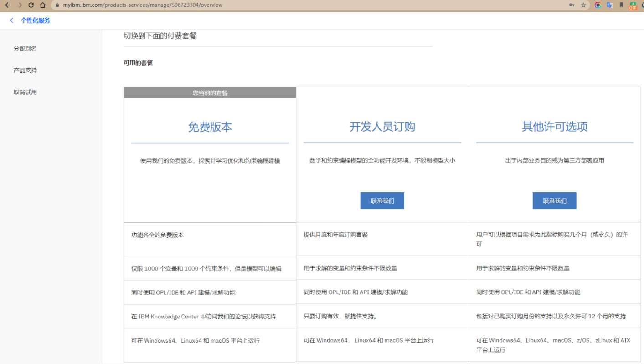644x364 pixels.
Task: Click the 可用的套餐 label
Action: pyautogui.click(x=138, y=63)
